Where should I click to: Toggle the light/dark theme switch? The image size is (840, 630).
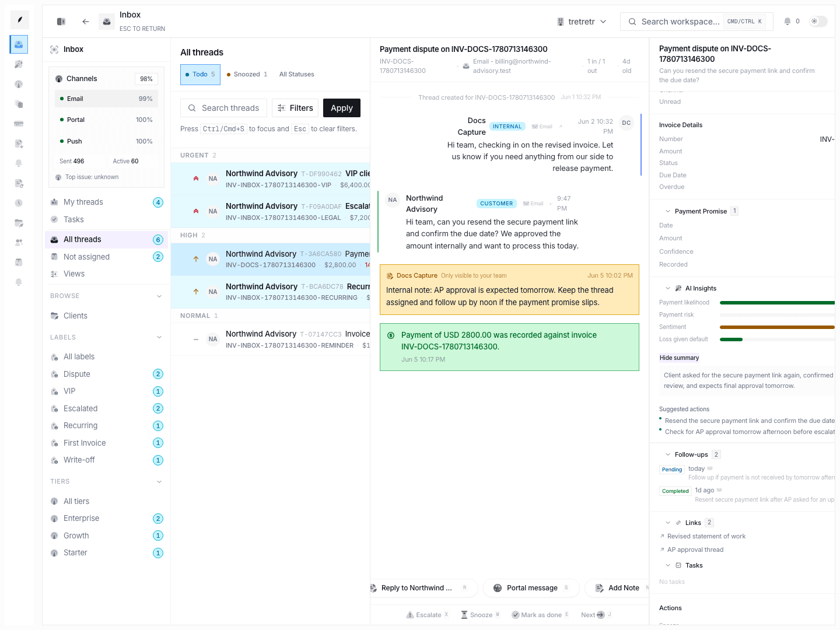click(x=818, y=21)
